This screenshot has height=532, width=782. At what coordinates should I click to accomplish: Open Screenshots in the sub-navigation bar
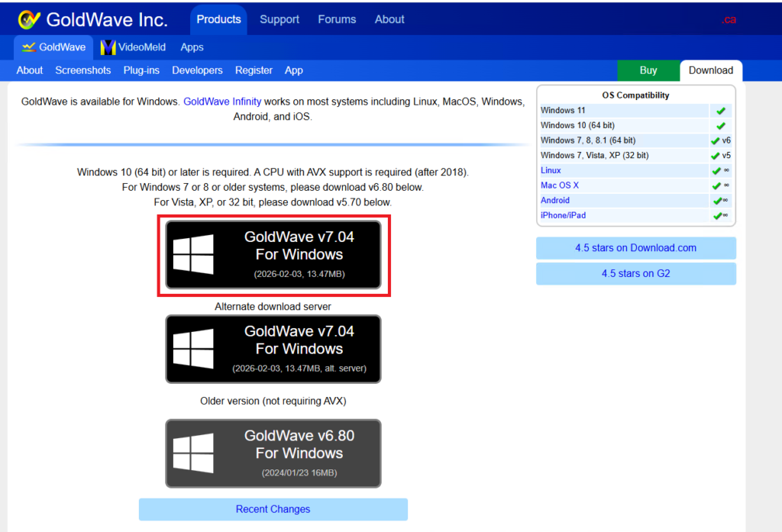pyautogui.click(x=83, y=70)
